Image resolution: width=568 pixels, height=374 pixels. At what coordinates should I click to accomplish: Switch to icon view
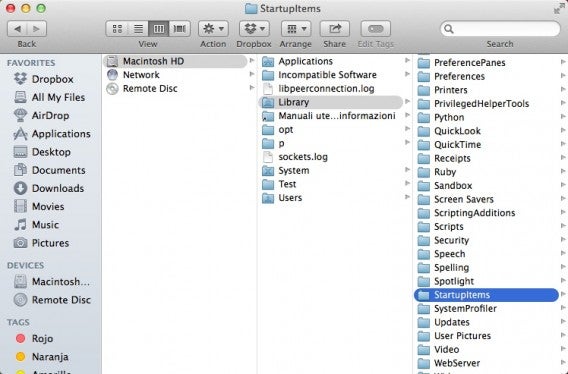tap(117, 29)
